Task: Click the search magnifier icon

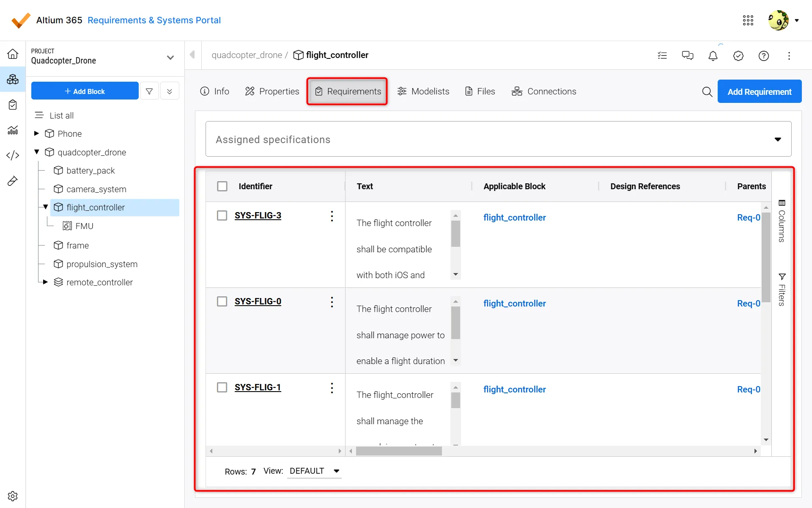Action: click(707, 92)
